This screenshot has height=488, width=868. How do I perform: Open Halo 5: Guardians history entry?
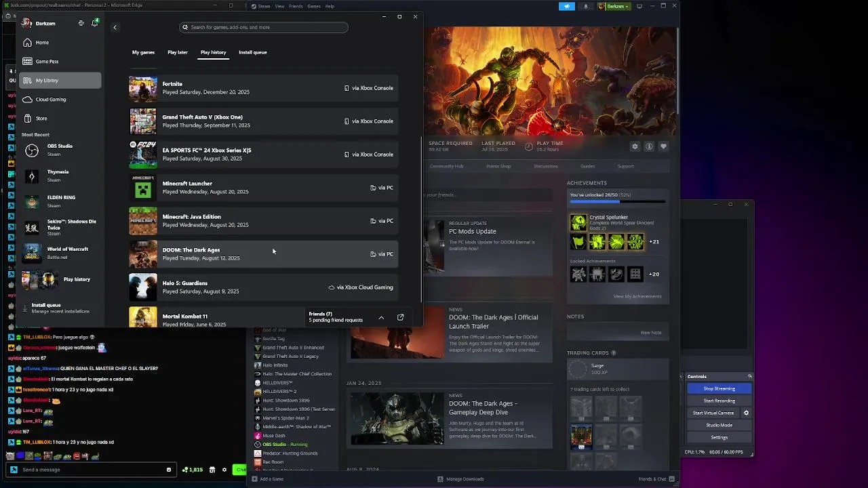[264, 287]
